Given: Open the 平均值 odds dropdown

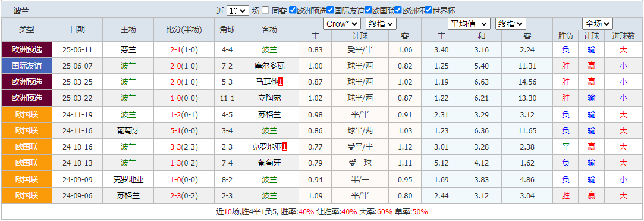Looking at the screenshot, I should (469, 24).
